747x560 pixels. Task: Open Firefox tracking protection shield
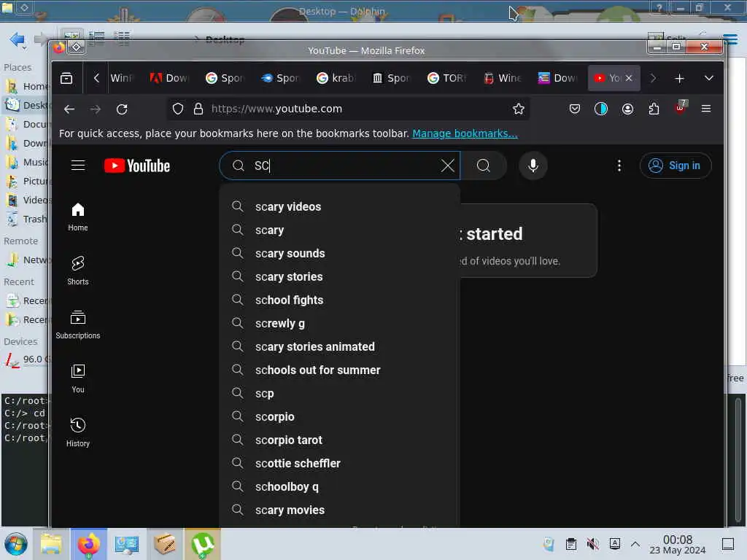(178, 109)
